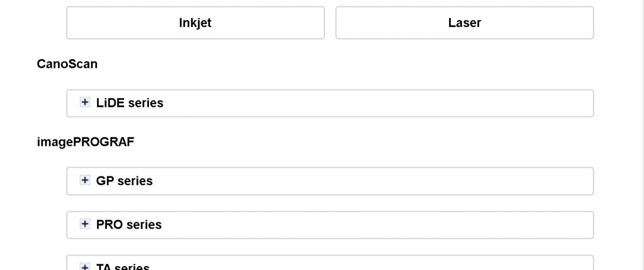Screen dimensions: 644x270
Task: Select the Laser printer category
Action: tap(464, 23)
